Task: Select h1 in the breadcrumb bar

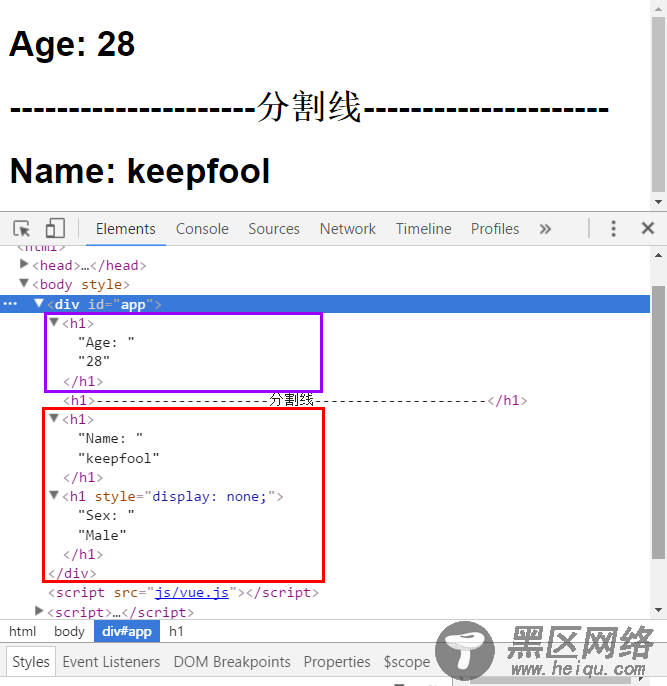Action: (176, 631)
